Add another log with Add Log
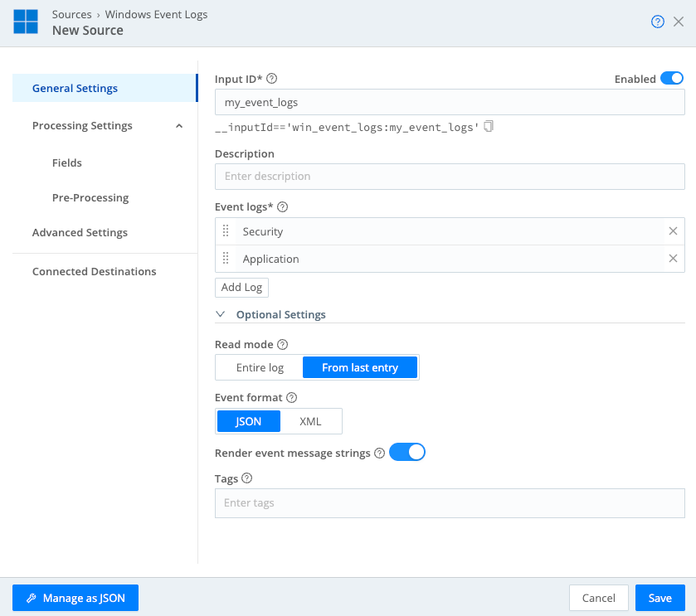 (x=241, y=287)
